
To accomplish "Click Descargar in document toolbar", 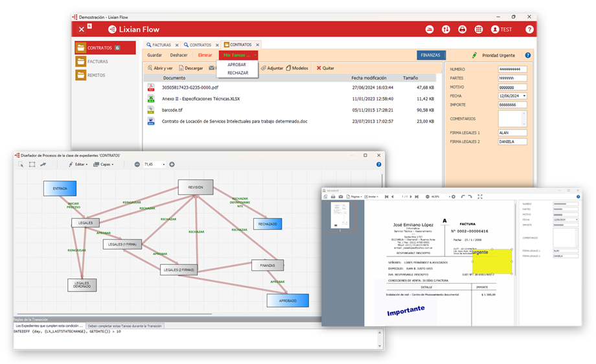I will tap(191, 68).
